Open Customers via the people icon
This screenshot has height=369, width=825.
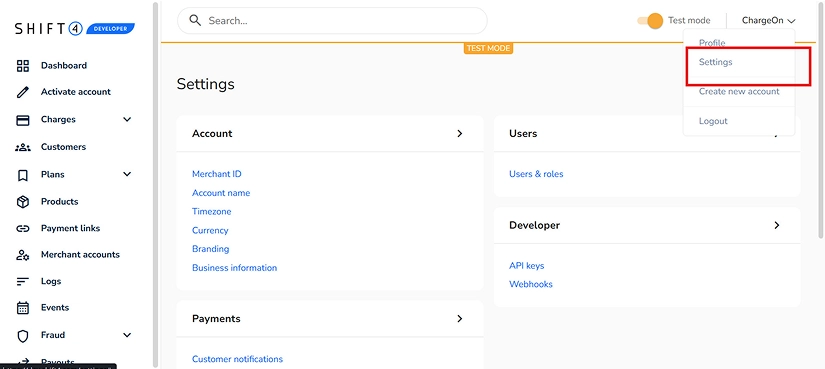23,147
